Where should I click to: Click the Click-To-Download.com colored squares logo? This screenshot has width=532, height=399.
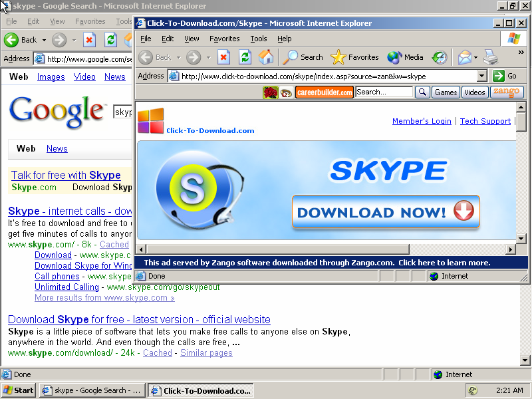point(151,121)
